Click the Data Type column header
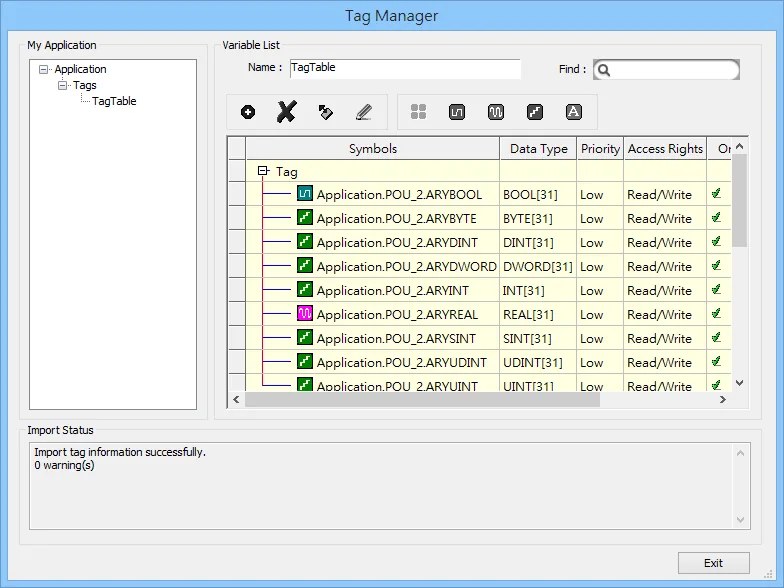Image resolution: width=784 pixels, height=588 pixels. (x=538, y=149)
